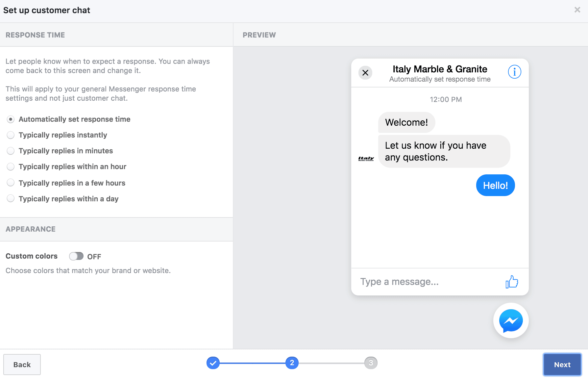Click the Back button

coord(22,365)
